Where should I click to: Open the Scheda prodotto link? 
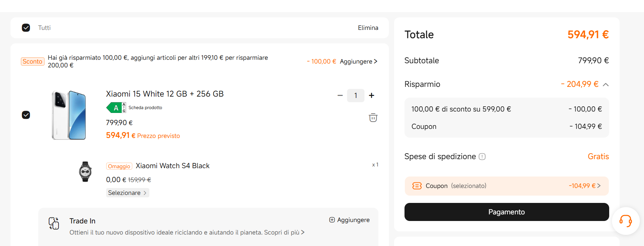coord(145,108)
